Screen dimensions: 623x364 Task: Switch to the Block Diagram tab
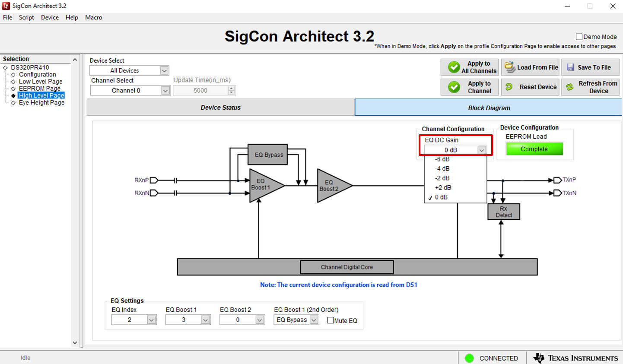pos(489,108)
